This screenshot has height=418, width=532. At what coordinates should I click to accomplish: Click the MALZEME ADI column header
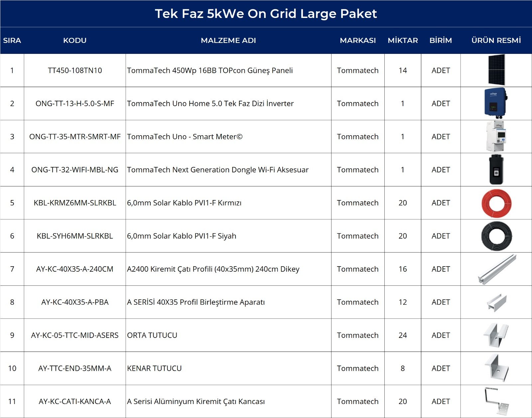coord(228,41)
